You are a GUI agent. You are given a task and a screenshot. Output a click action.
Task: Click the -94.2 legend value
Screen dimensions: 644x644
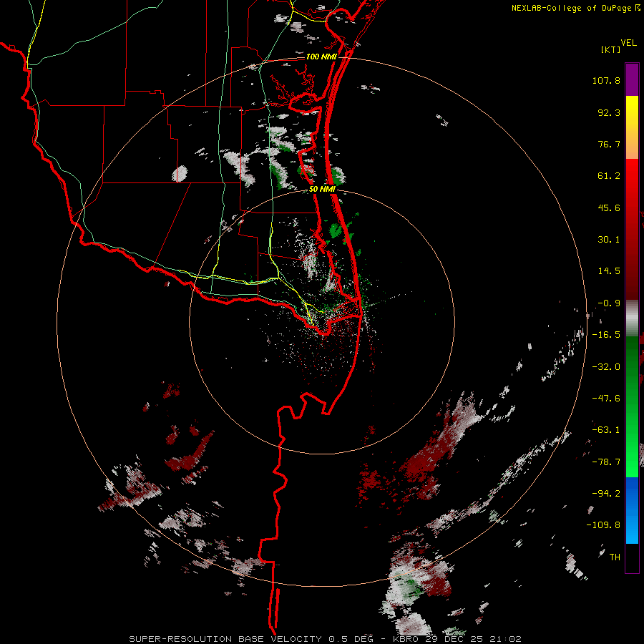coord(606,494)
